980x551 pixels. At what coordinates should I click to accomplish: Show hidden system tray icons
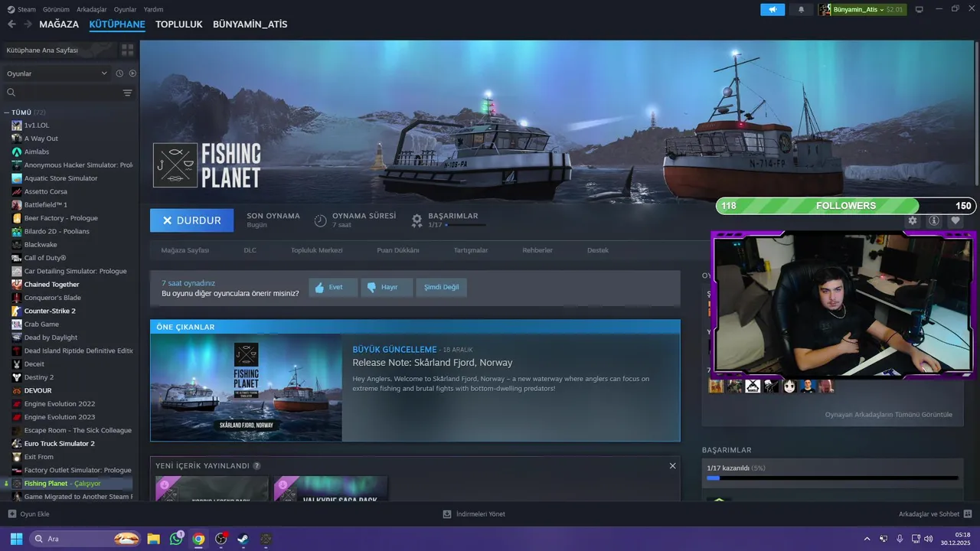[867, 539]
